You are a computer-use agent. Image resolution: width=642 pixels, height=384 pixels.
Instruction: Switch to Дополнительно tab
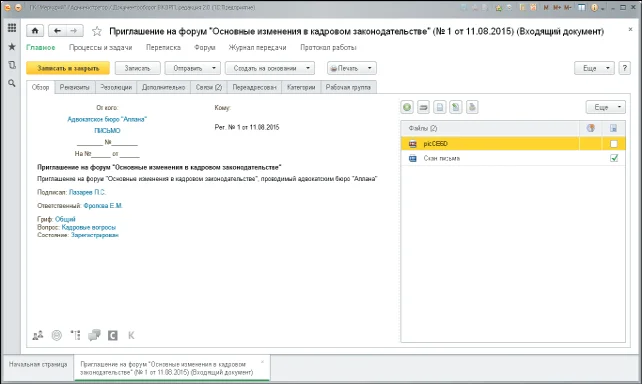(163, 87)
